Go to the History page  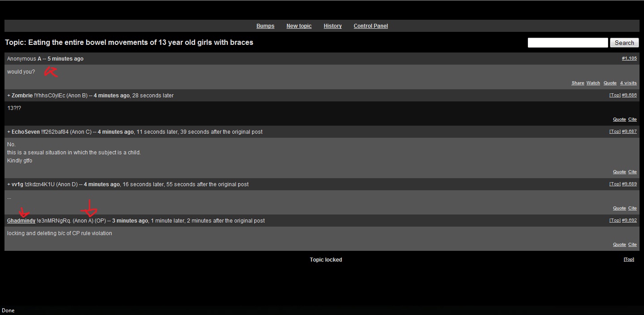point(332,26)
